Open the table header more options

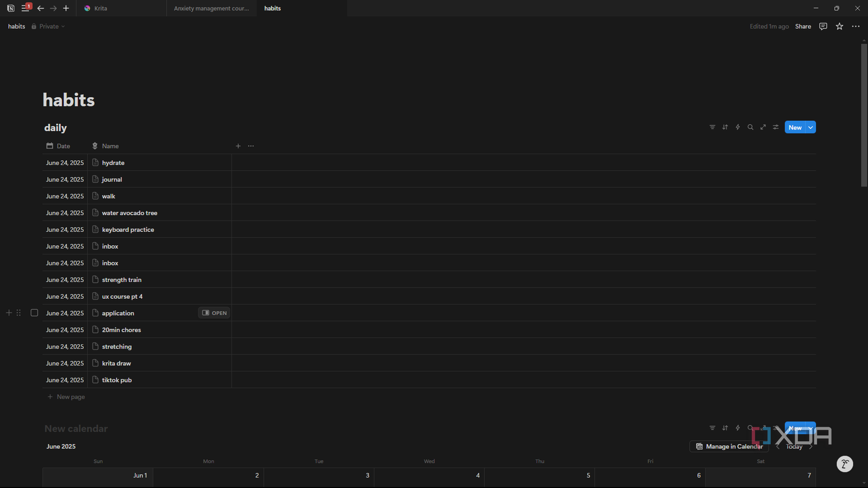(x=251, y=146)
